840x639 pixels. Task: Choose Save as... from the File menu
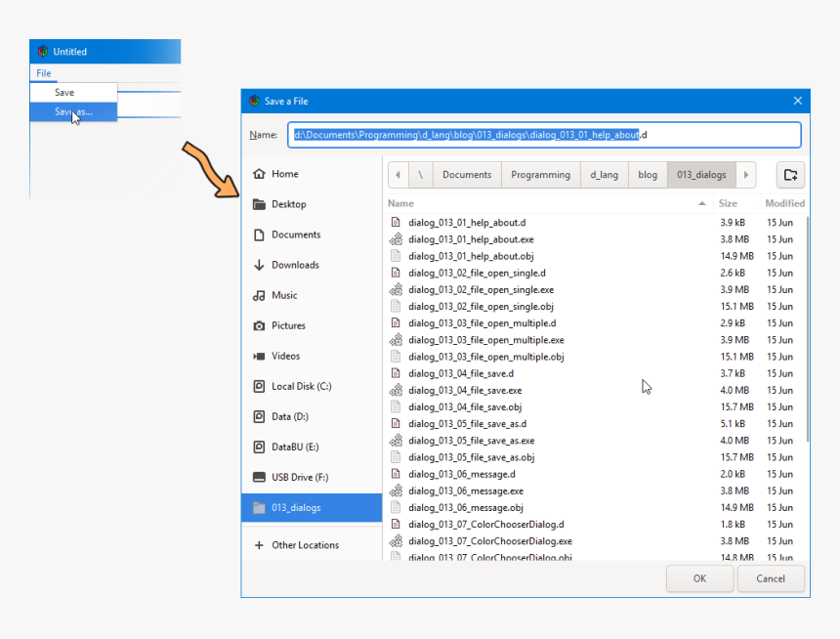click(x=73, y=111)
